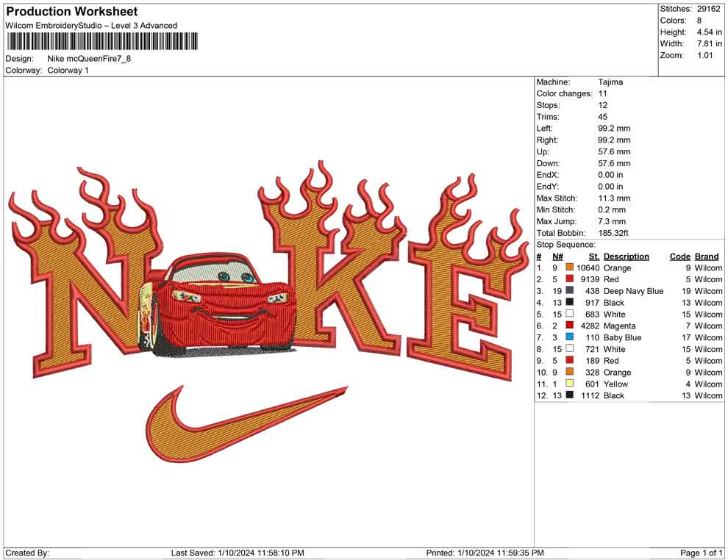728x560 pixels.
Task: Click the Trims value 45
Action: tap(603, 116)
